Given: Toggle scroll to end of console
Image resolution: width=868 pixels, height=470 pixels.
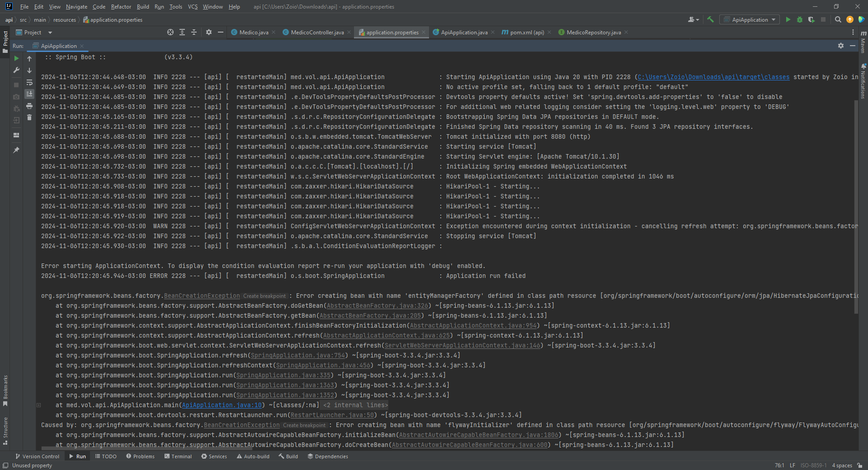Looking at the screenshot, I should pos(29,94).
